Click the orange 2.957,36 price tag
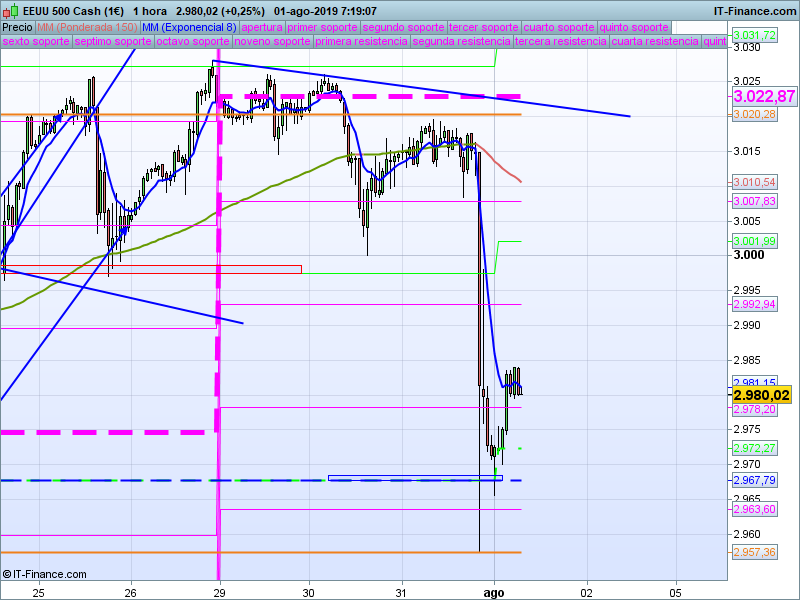800x600 pixels. (x=755, y=552)
